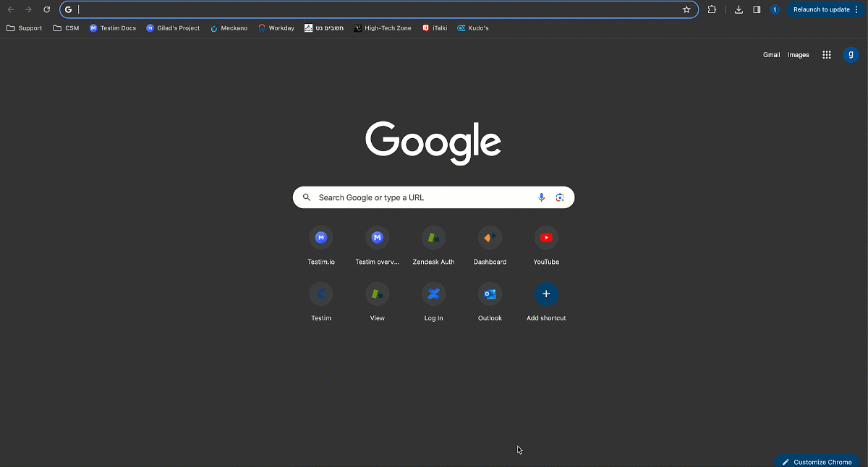Click the browser forward arrow

[x=29, y=9]
